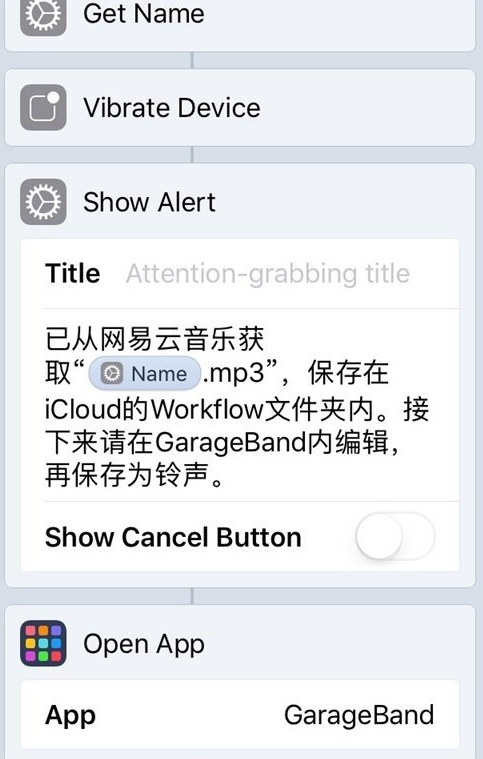Tap the small gear inside the Name token
This screenshot has width=483, height=759.
pos(111,374)
